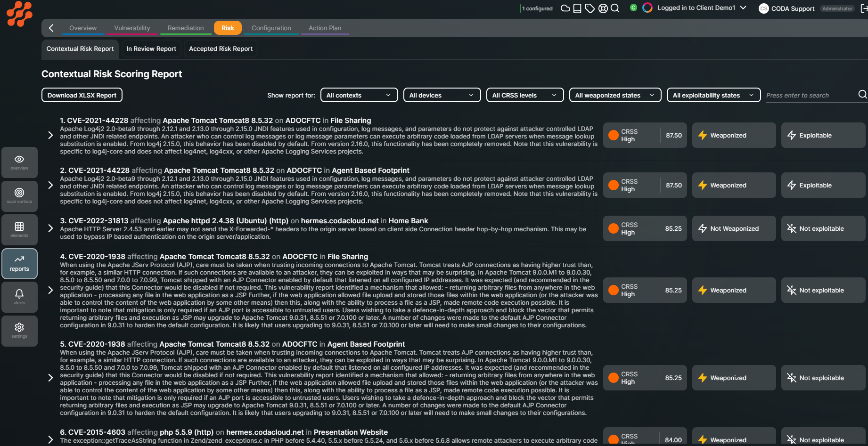Select the CS user avatar
Screen dimensions: 868x446
pyautogui.click(x=763, y=8)
